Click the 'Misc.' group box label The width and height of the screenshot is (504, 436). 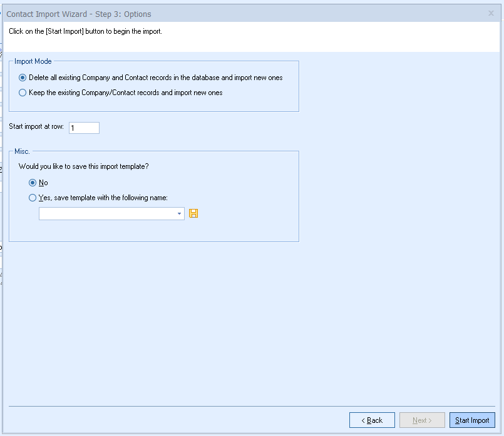(x=22, y=151)
